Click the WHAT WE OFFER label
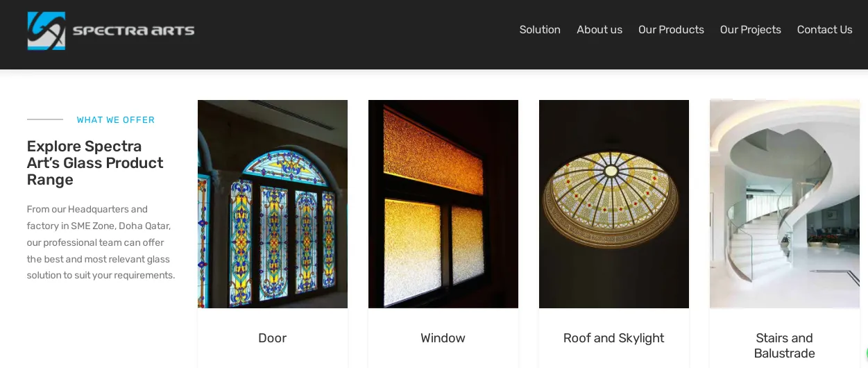The height and width of the screenshot is (368, 868). pos(116,120)
